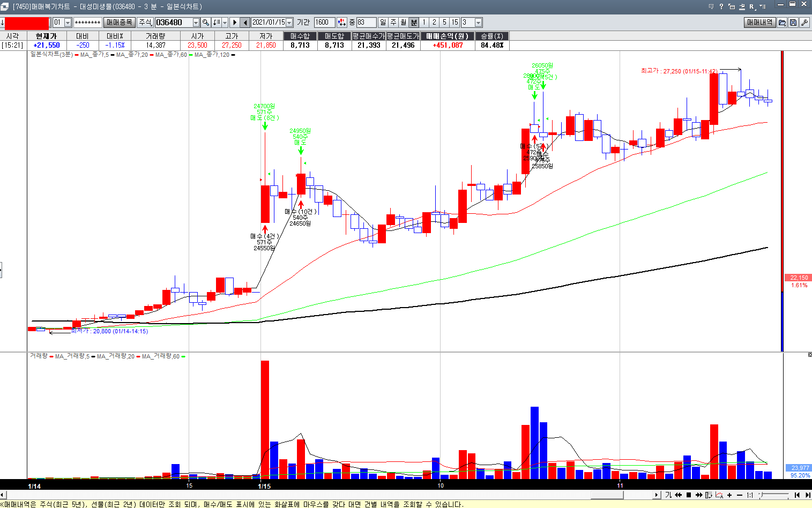812x508 pixels.
Task: Click the 1:1 scale reset icon
Action: pos(750,495)
